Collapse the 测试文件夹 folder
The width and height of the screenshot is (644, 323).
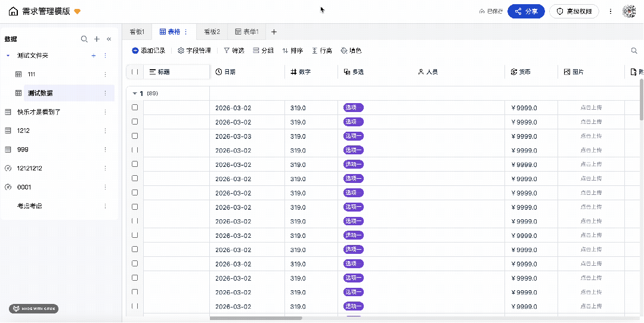coord(8,55)
